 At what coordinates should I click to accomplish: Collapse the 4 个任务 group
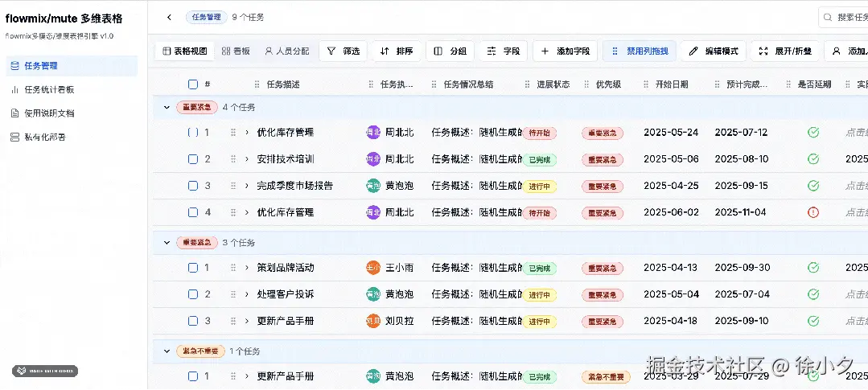(167, 107)
